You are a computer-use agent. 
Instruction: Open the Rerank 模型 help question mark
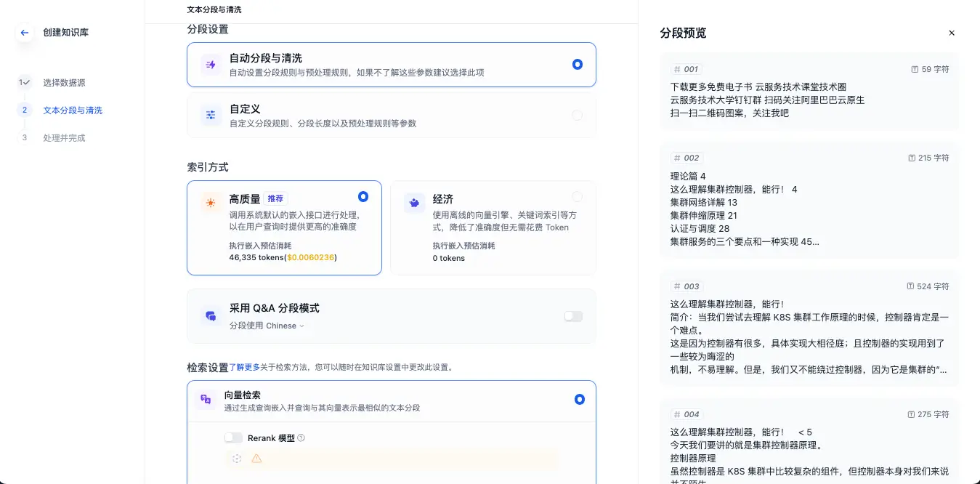click(301, 437)
